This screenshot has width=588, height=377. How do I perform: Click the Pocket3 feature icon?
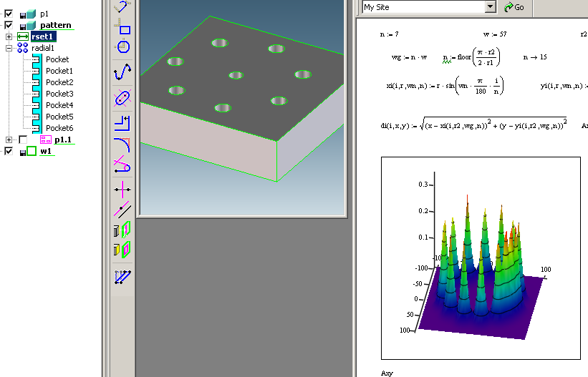coord(37,94)
